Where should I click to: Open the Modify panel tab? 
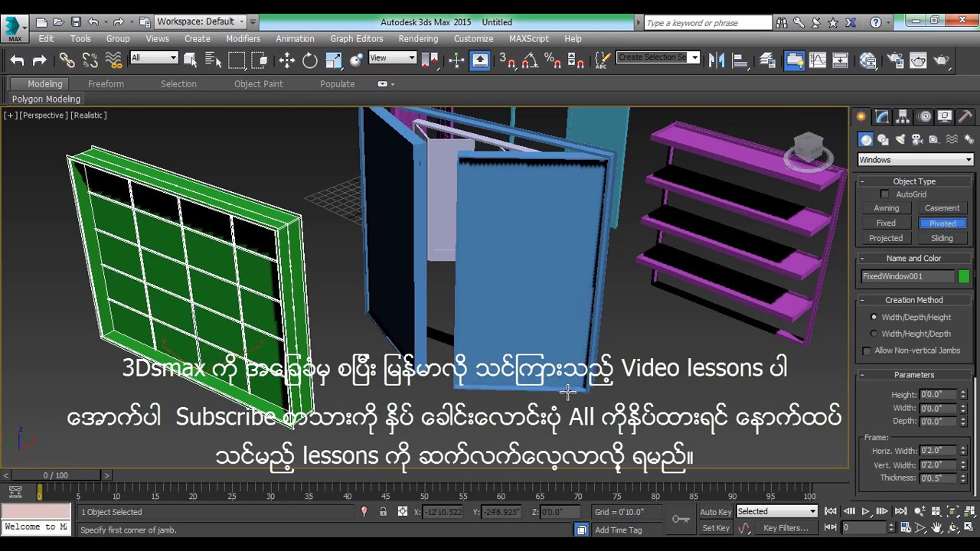click(x=883, y=116)
